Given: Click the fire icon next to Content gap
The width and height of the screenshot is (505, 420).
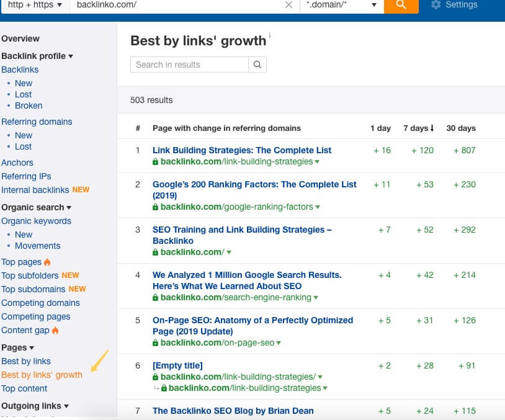Looking at the screenshot, I should (x=55, y=330).
